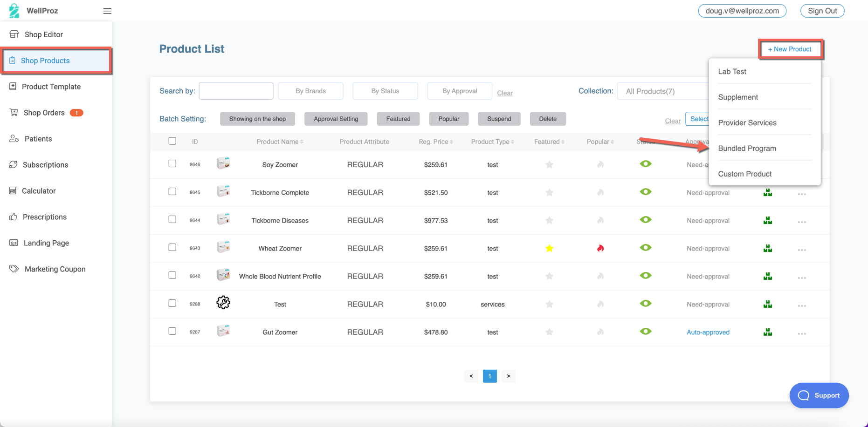Click the batch Delete button

pyautogui.click(x=548, y=119)
